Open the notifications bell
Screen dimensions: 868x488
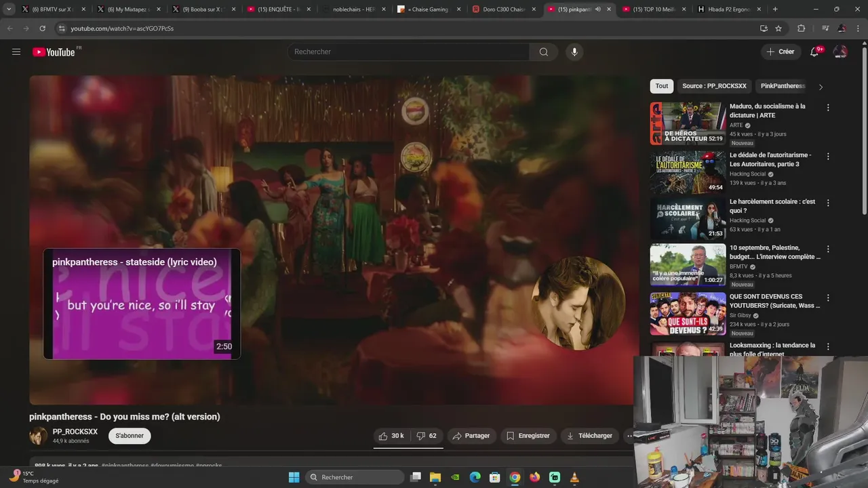coord(814,52)
